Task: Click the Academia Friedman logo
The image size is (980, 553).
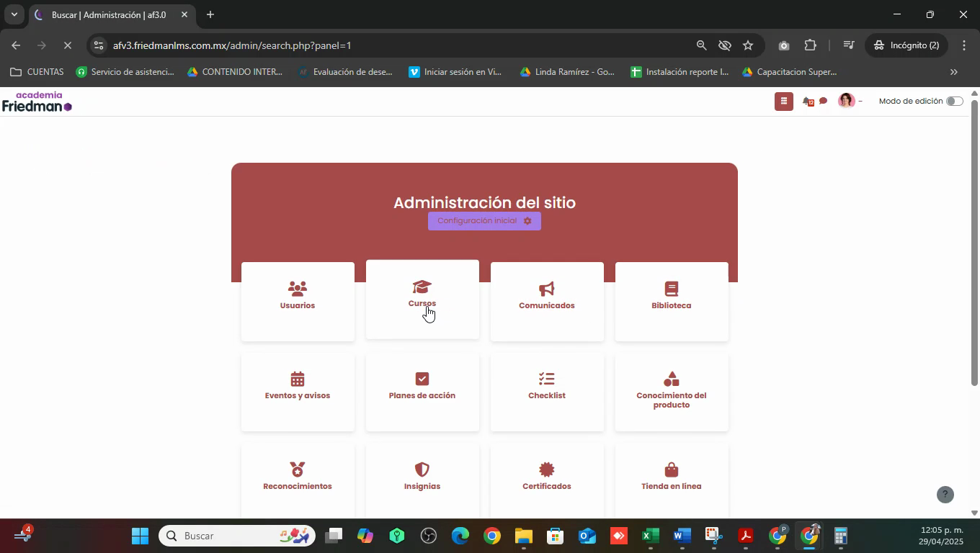Action: (37, 102)
